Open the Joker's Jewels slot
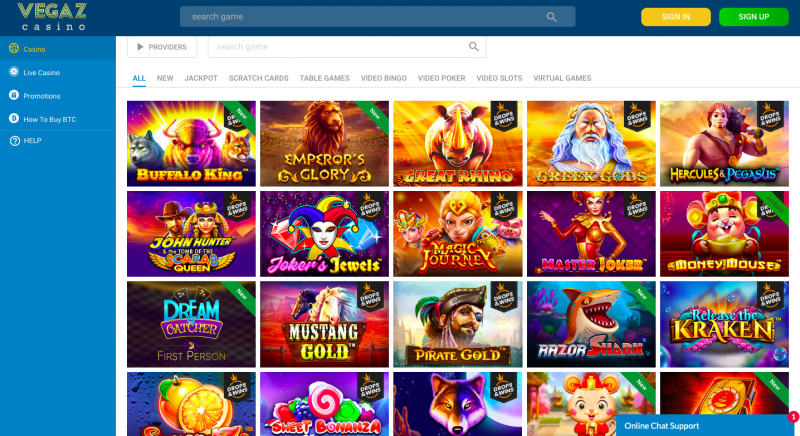The height and width of the screenshot is (436, 800). tap(324, 234)
